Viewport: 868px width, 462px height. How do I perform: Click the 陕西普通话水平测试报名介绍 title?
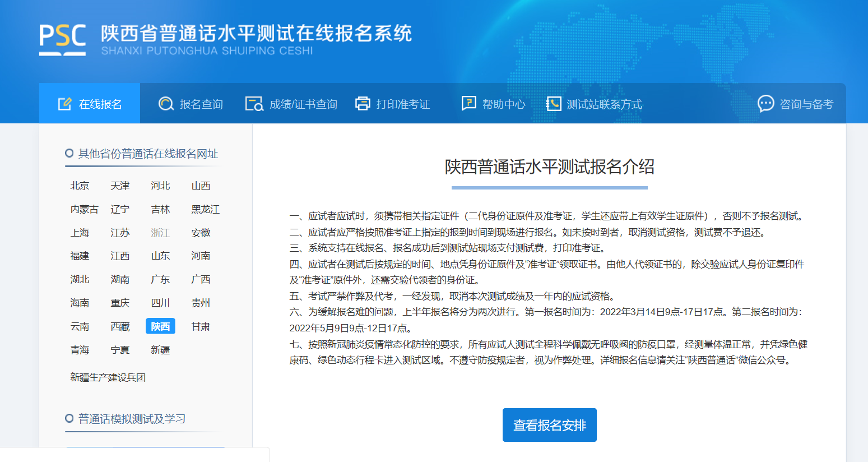(549, 167)
